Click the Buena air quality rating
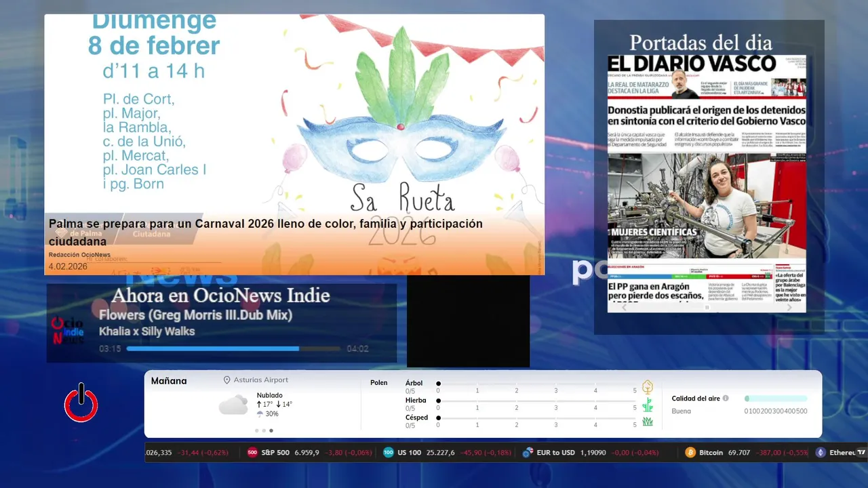This screenshot has height=488, width=868. point(682,411)
